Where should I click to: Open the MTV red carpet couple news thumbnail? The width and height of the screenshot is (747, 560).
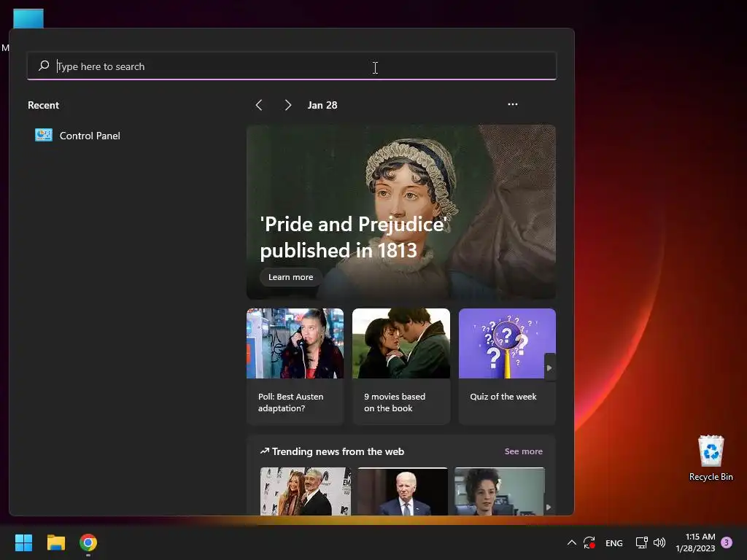point(306,491)
